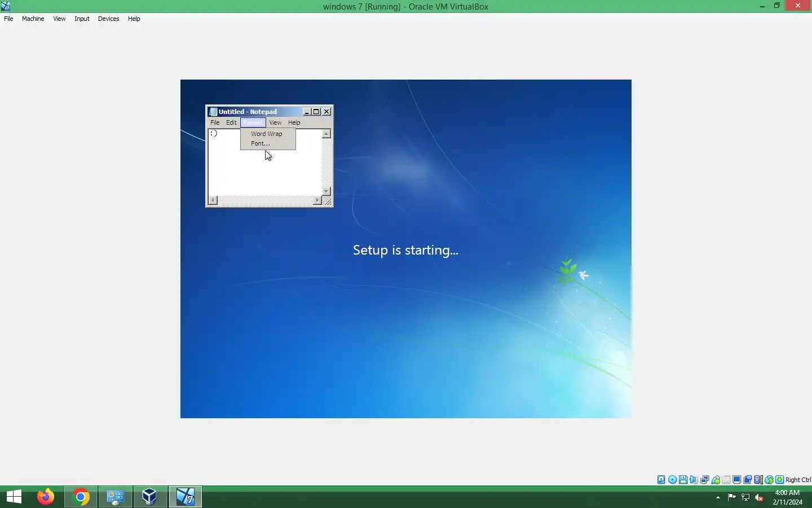Click Notepad icon in its title bar

213,112
